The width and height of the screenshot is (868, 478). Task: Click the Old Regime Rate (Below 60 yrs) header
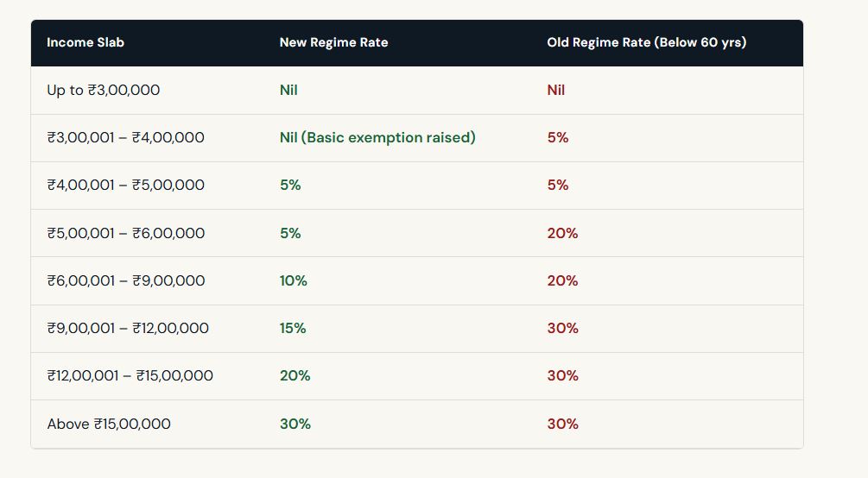[646, 42]
